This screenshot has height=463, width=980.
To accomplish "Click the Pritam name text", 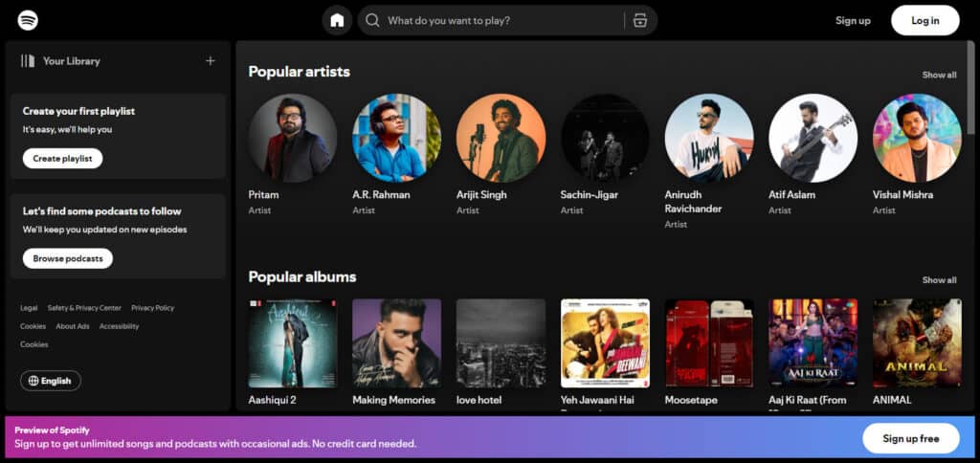I will pyautogui.click(x=263, y=195).
